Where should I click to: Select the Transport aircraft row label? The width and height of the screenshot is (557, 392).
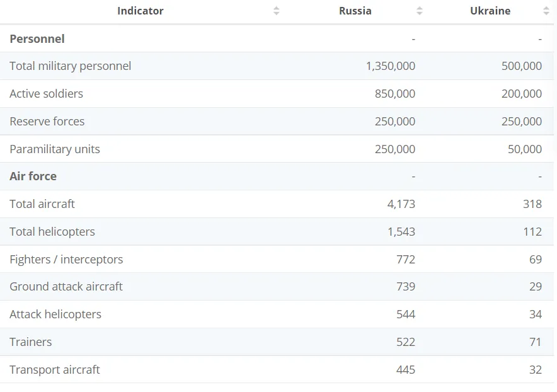pos(54,370)
